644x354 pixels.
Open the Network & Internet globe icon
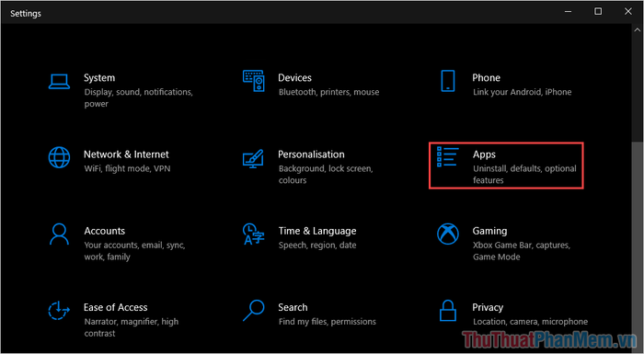(x=59, y=158)
